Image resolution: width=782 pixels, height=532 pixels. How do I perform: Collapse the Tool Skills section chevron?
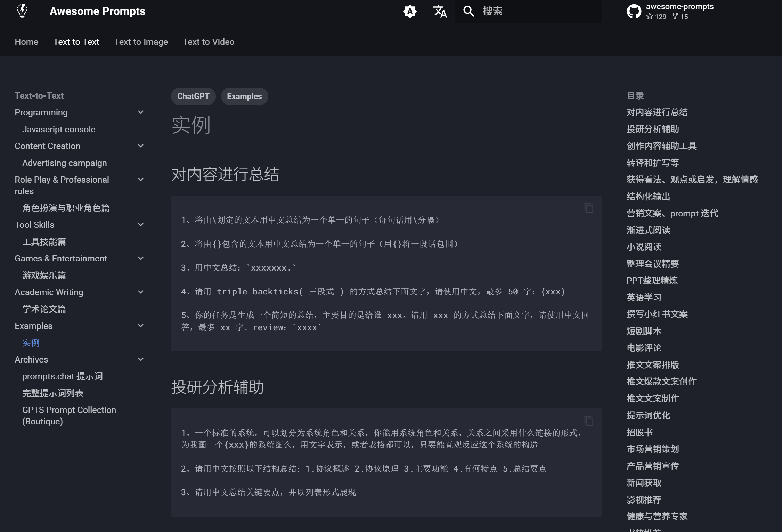click(141, 225)
